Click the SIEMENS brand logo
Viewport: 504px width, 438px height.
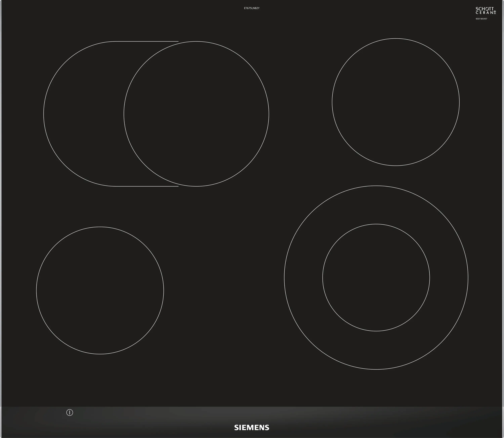pyautogui.click(x=252, y=427)
